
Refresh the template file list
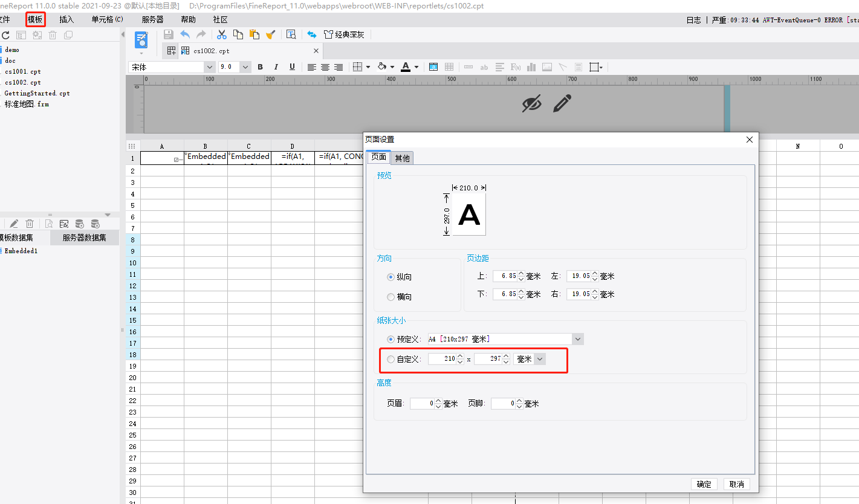5,36
